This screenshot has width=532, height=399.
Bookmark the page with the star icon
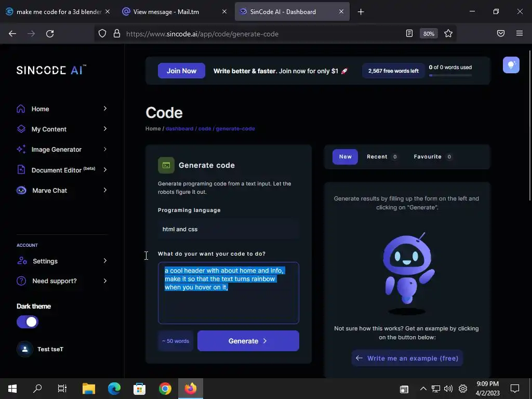[448, 34]
